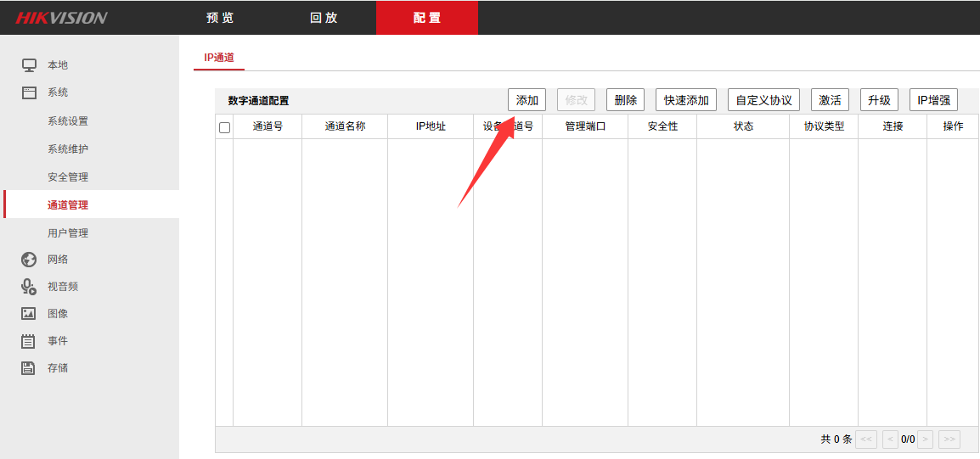Viewport: 980px width, 459px height.
Task: Switch to the 预览 tab
Action: (x=220, y=18)
